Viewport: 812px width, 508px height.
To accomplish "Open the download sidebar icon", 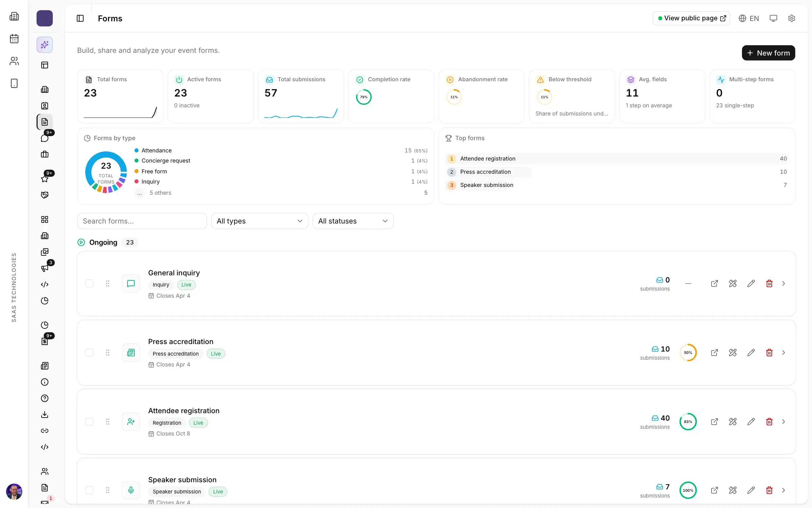I will click(45, 415).
